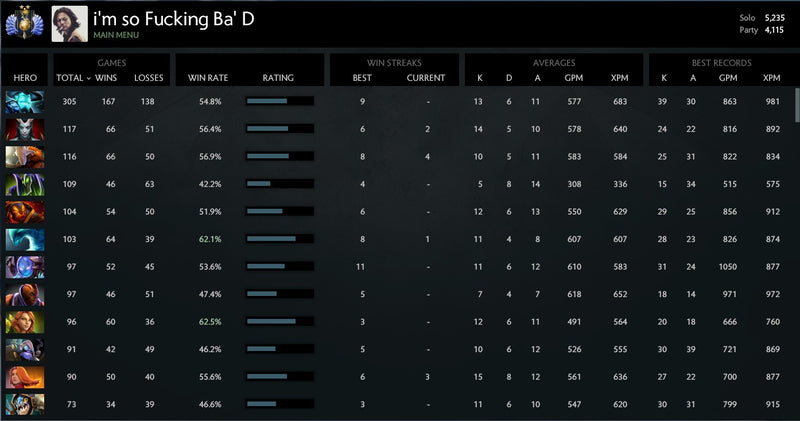Toggle sort arrow next to TOTAL header

(88, 77)
